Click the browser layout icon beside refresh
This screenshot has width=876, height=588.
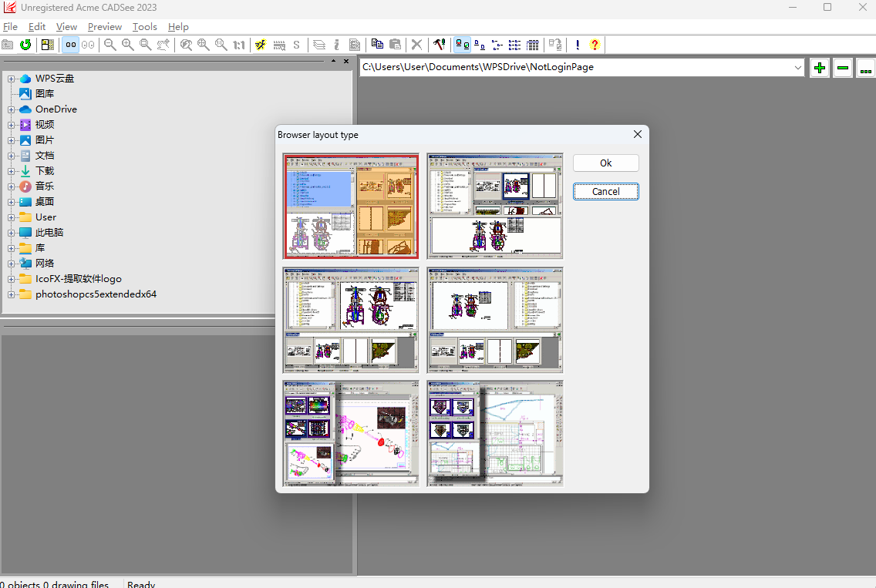(48, 45)
